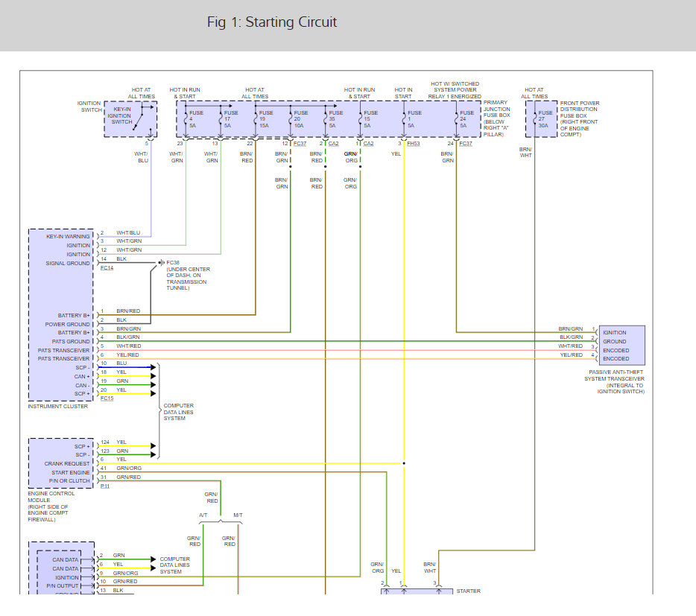Click the 'CAN -' pin in instrument cluster
This screenshot has width=696, height=616.
pyautogui.click(x=82, y=385)
